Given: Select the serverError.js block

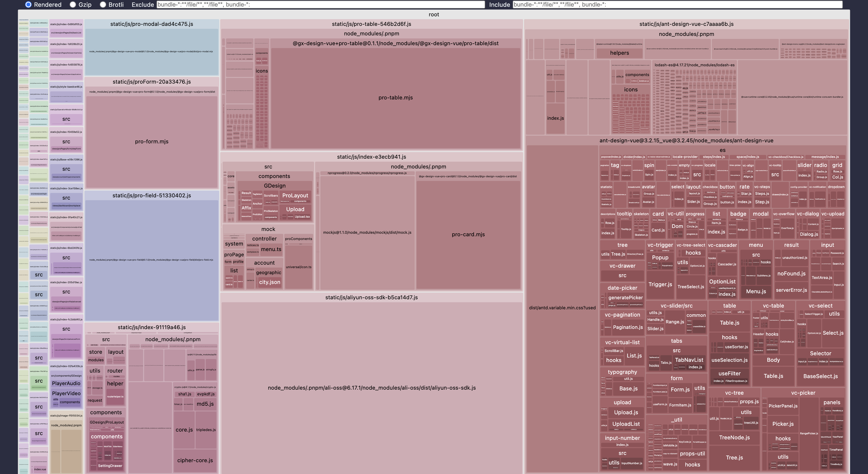Looking at the screenshot, I should pos(791,290).
